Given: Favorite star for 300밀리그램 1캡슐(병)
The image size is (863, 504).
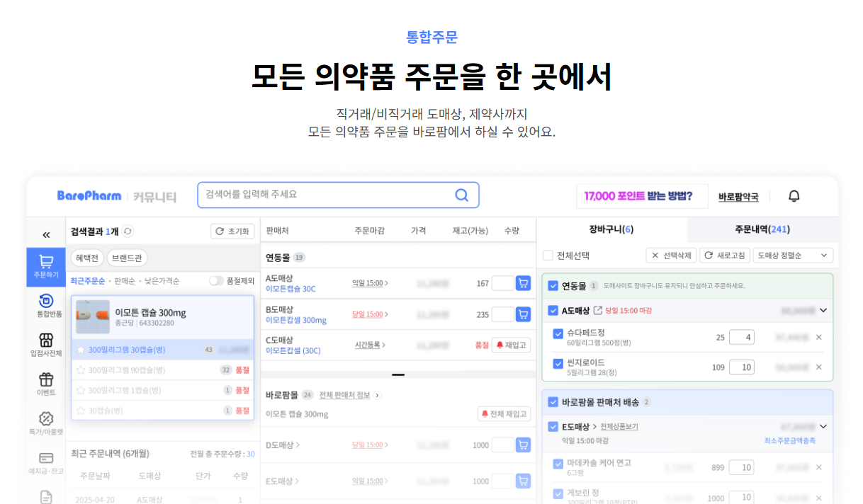Looking at the screenshot, I should click(81, 390).
